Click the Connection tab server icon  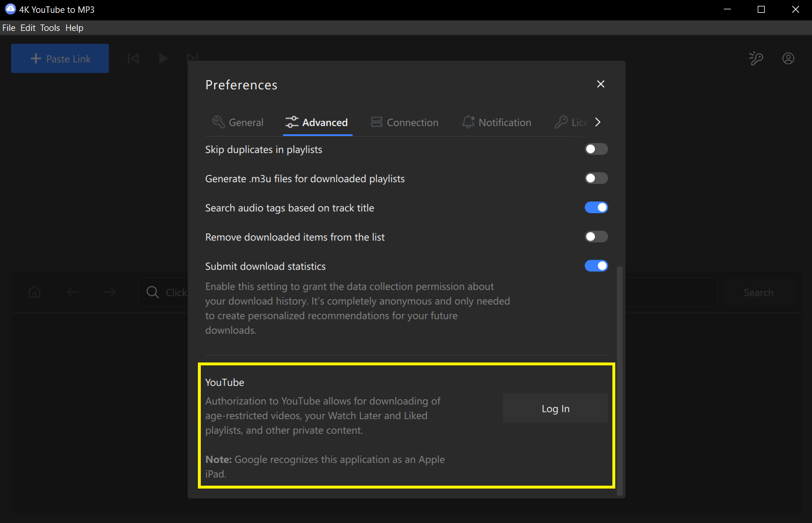[377, 122]
